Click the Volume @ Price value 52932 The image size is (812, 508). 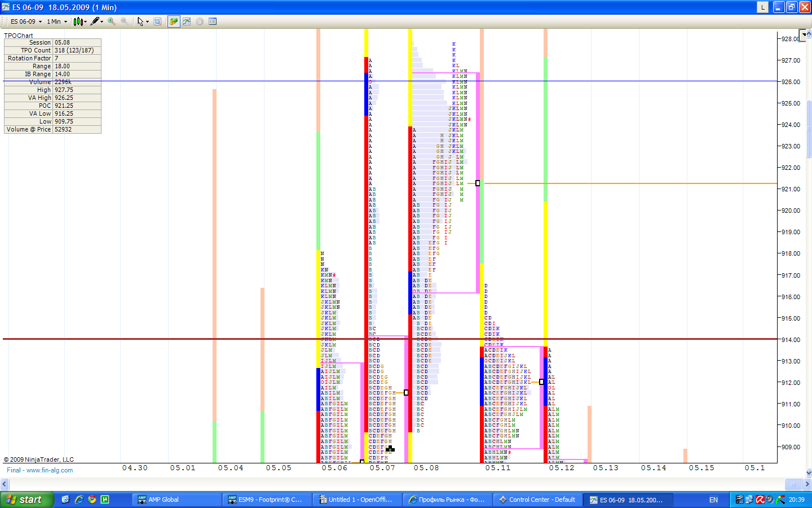tap(77, 129)
